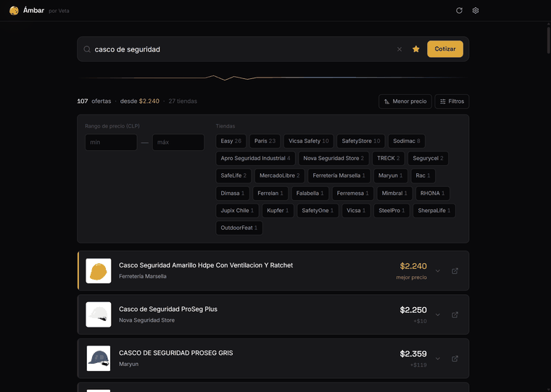The image size is (551, 392).
Task: Filter by Segurycel store chip
Action: (428, 159)
